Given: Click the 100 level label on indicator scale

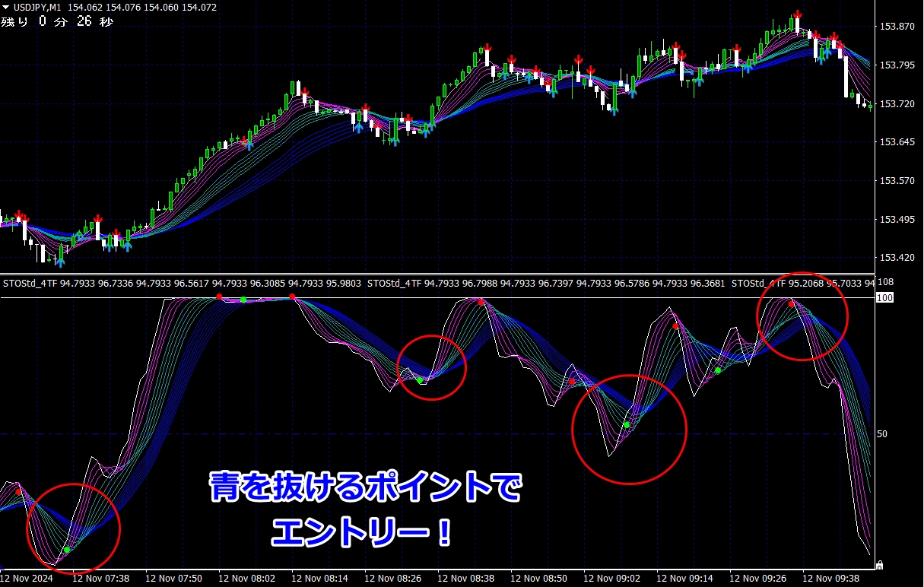Looking at the screenshot, I should (x=884, y=297).
